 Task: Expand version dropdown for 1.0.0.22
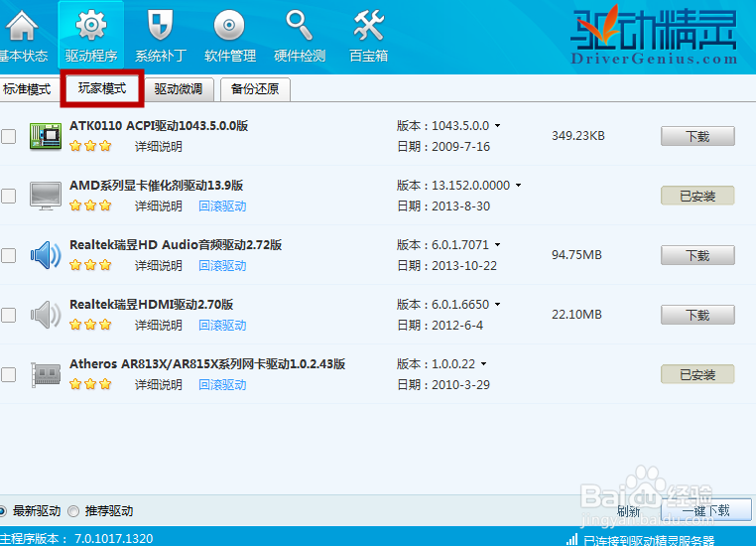(x=483, y=363)
